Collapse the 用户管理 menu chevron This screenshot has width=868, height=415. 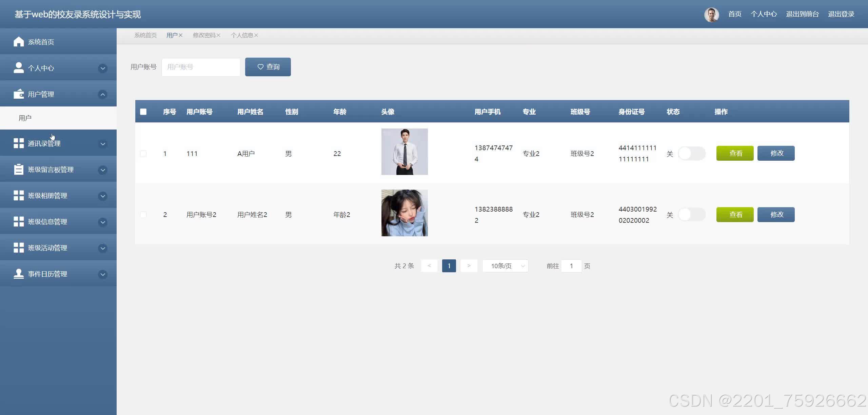coord(103,94)
